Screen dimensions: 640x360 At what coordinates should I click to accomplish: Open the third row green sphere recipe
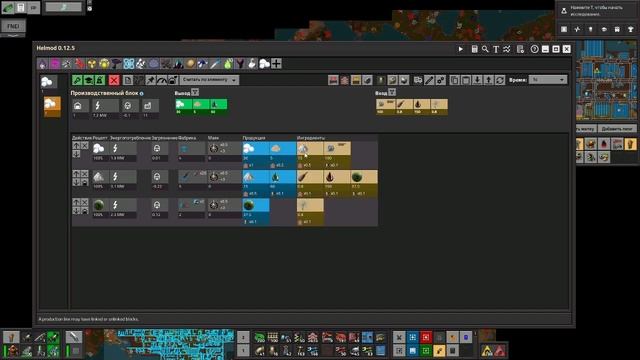[x=98, y=206]
